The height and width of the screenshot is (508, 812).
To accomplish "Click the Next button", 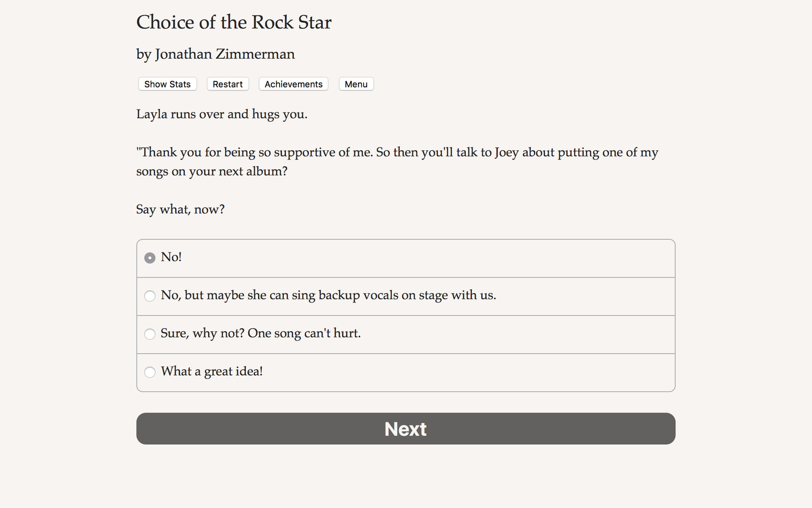I will pyautogui.click(x=405, y=429).
